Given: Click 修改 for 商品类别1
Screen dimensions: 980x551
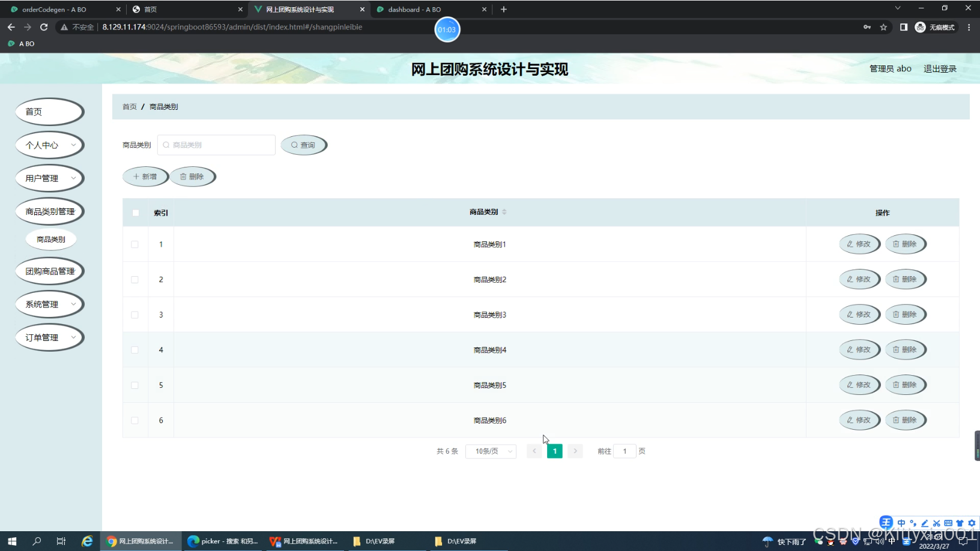Looking at the screenshot, I should pos(859,244).
